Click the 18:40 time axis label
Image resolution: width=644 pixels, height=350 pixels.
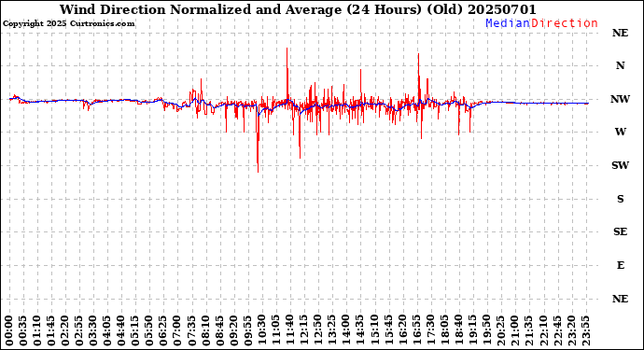tap(459, 331)
